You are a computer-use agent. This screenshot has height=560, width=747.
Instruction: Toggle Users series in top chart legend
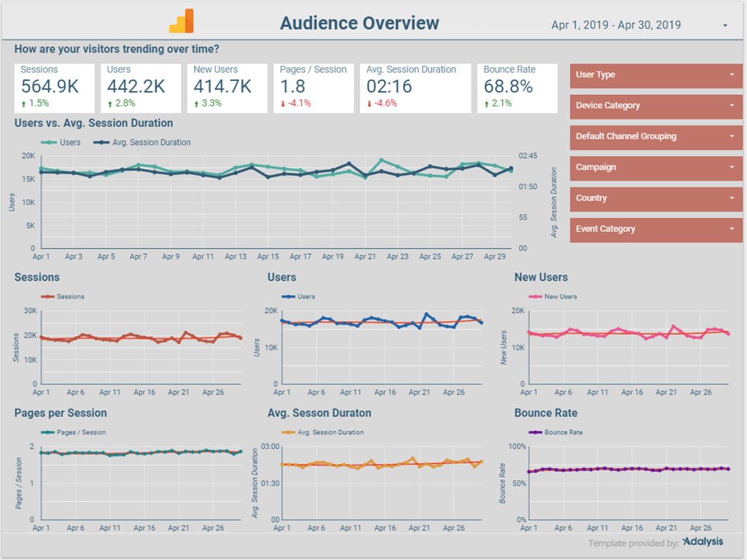[x=61, y=142]
